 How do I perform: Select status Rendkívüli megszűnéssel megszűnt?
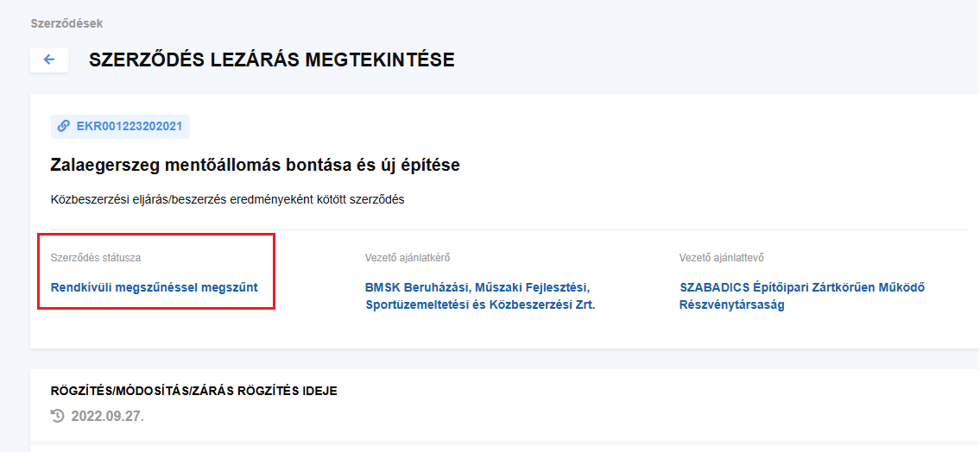(154, 287)
